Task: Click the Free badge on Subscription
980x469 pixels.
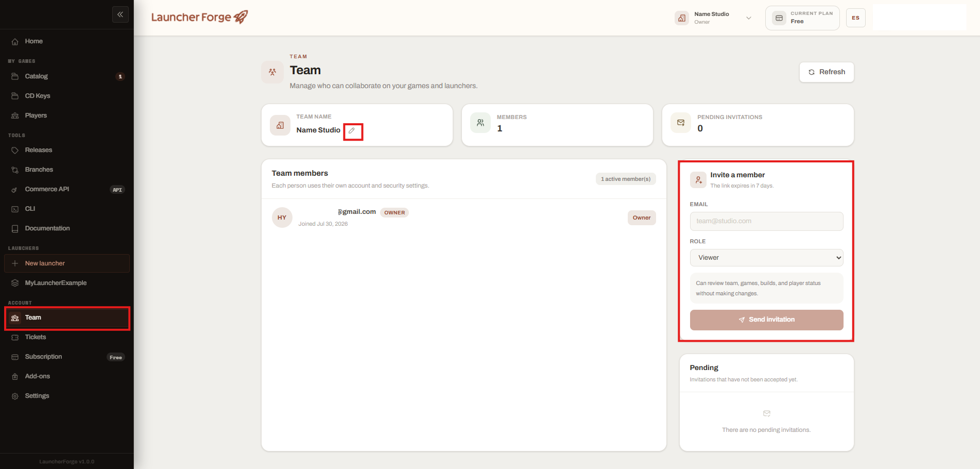Action: 116,357
